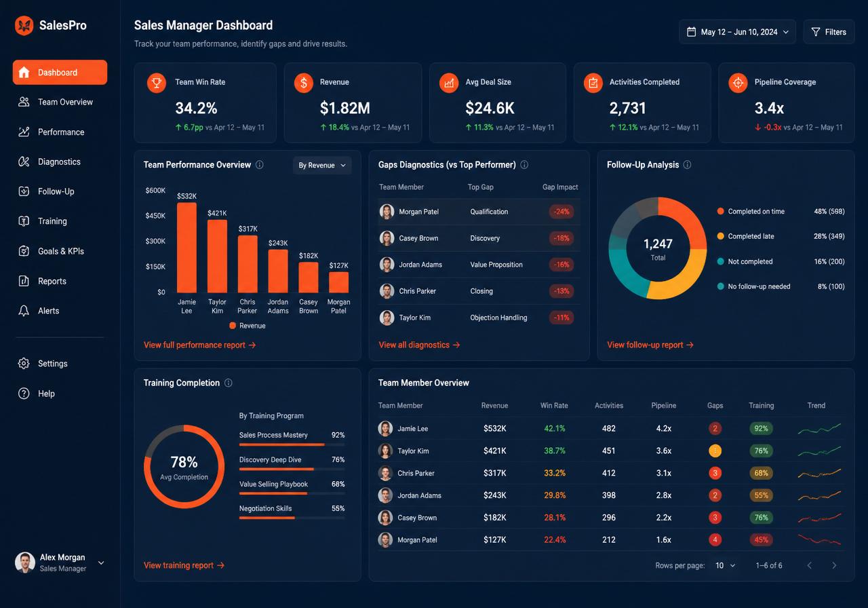Open View all diagnostics link
This screenshot has height=608, width=868.
(x=419, y=345)
